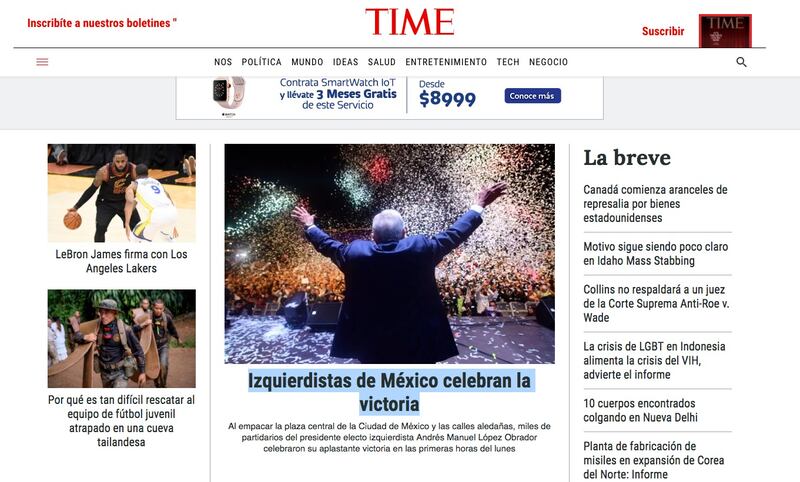Viewport: 800px width, 482px height.
Task: Open the POLÍTICA menu section
Action: [261, 62]
